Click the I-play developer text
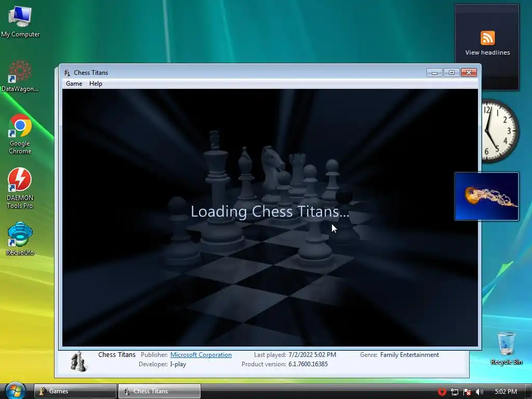Screen dimensions: 532x399 point(178,364)
